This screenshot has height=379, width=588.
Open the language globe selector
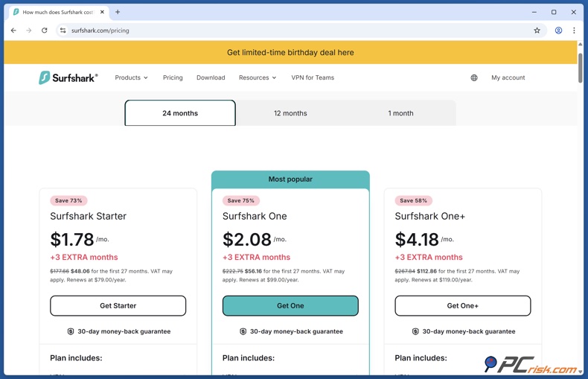[x=474, y=77]
